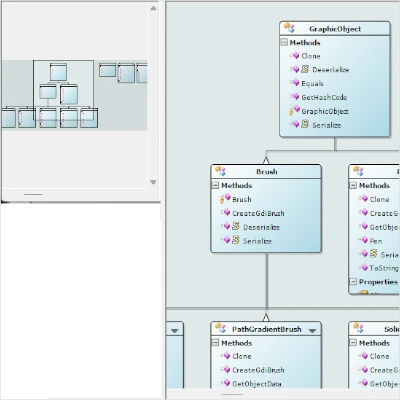
Task: Select the GetHashCode method text
Action: 324,97
